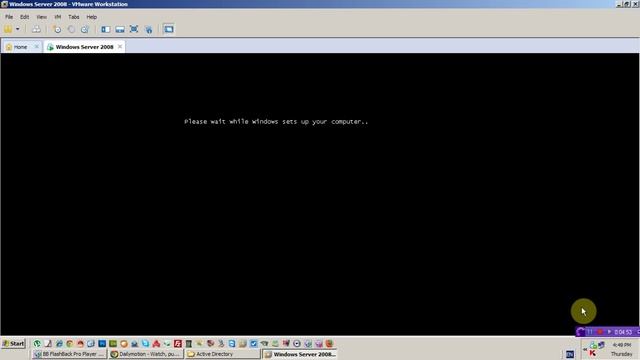This screenshot has width=640, height=360.
Task: Open the Windows Start menu
Action: click(13, 344)
